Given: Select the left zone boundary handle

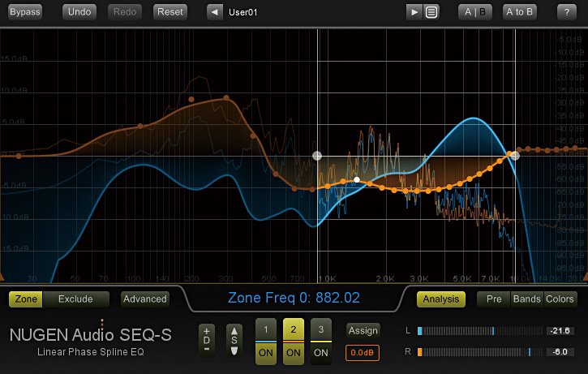Looking at the screenshot, I should [x=317, y=156].
